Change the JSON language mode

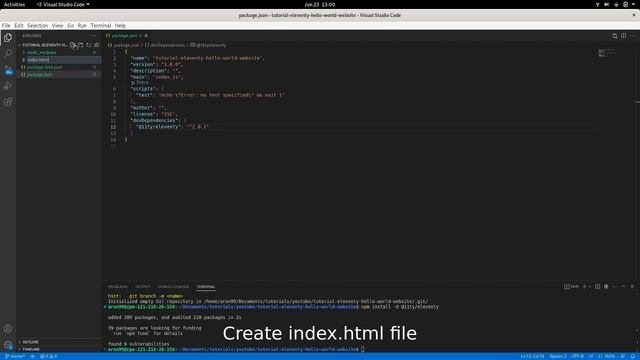607,356
